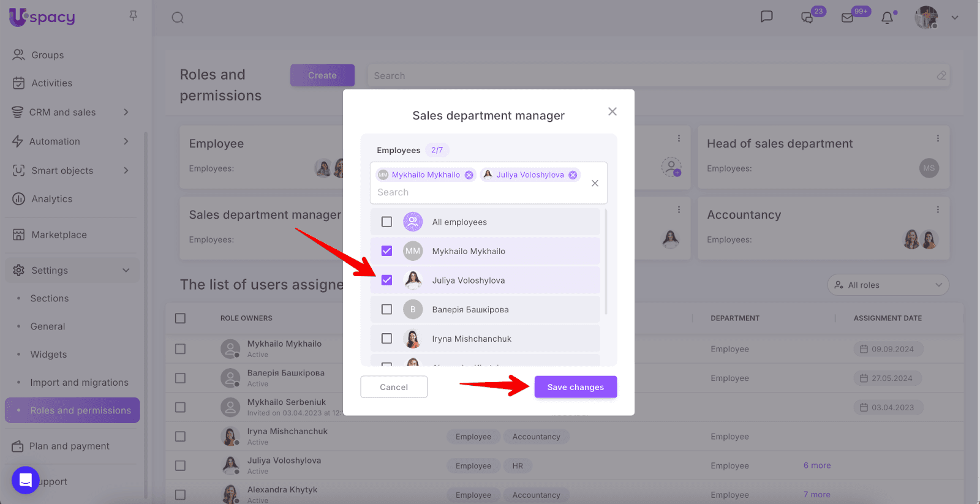Click the Cancel button in dialog
The width and height of the screenshot is (980, 504).
coord(394,387)
